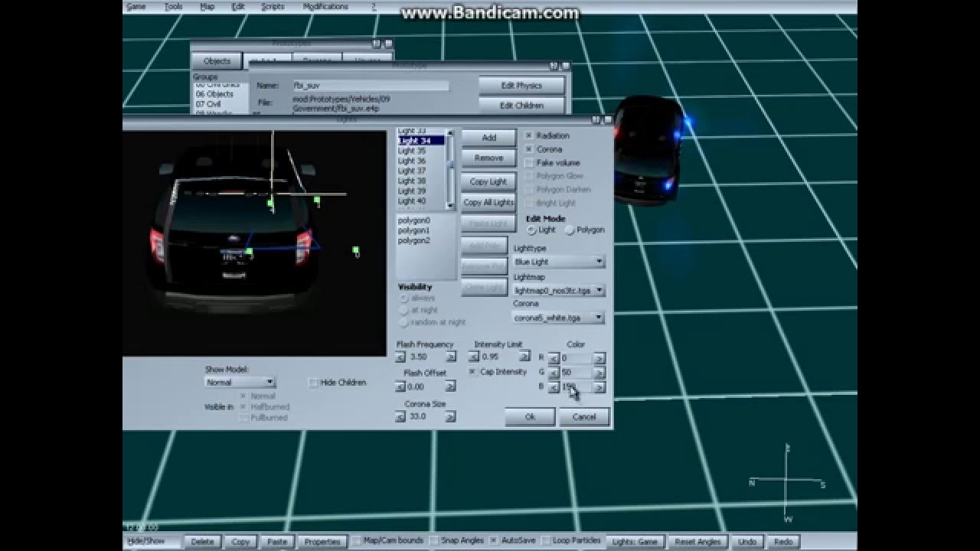Click the Properties button in bottom toolbar
980x551 pixels.
pyautogui.click(x=322, y=541)
